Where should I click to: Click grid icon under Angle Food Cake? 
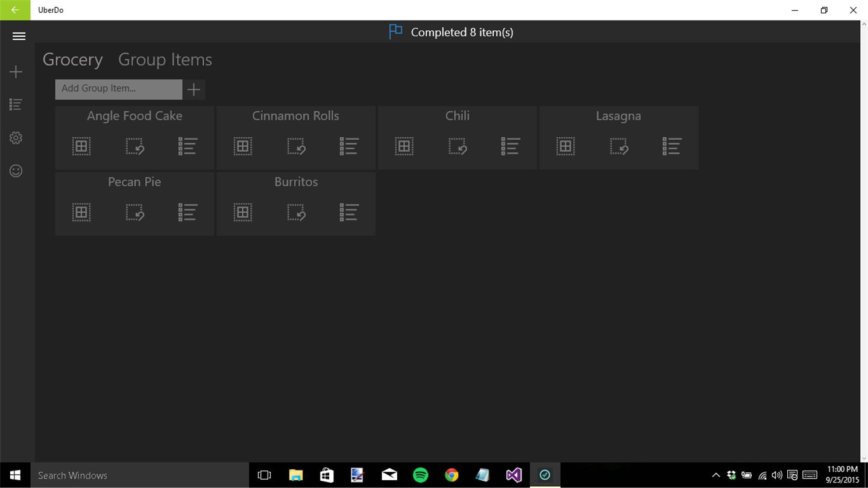81,146
